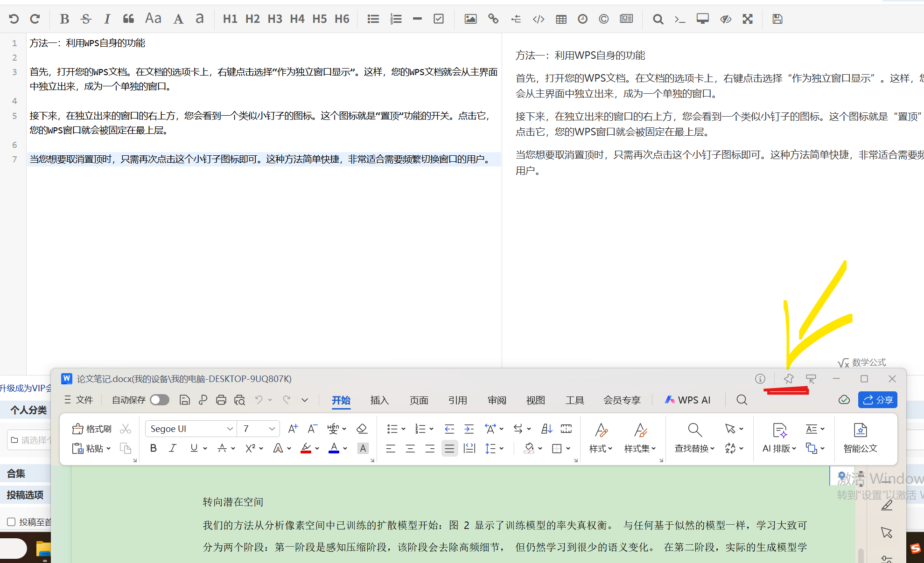Click the eraser clear formatting icon
The width and height of the screenshot is (924, 563).
tap(362, 429)
